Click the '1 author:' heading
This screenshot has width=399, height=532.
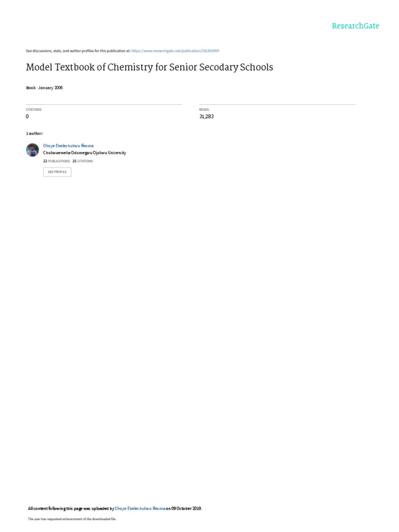click(35, 134)
